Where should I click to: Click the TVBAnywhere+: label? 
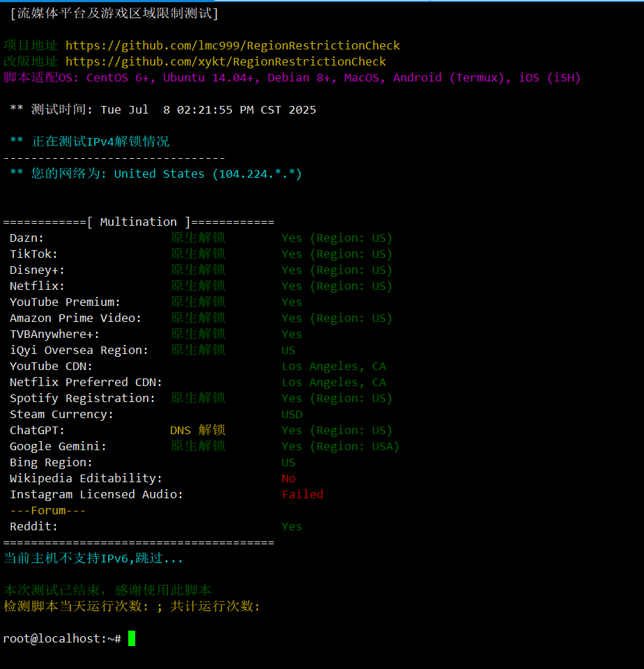54,334
